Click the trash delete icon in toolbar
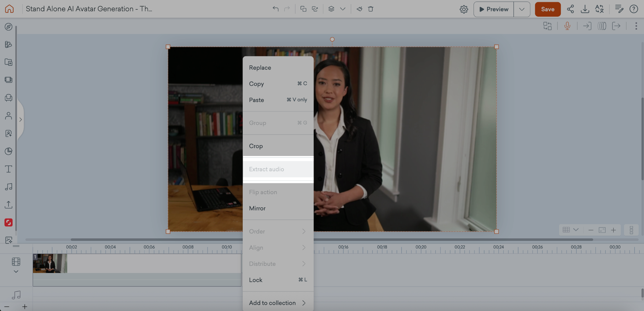The width and height of the screenshot is (644, 311). click(x=371, y=9)
